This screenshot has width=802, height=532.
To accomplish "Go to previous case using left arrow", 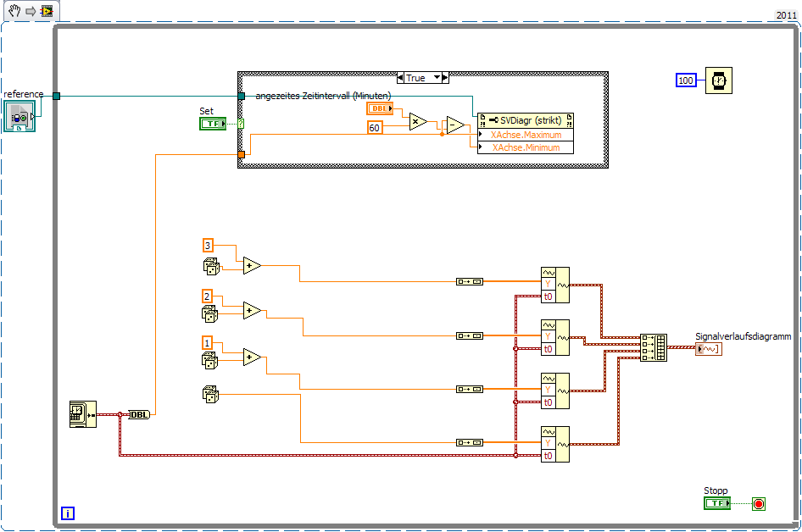I will point(400,78).
